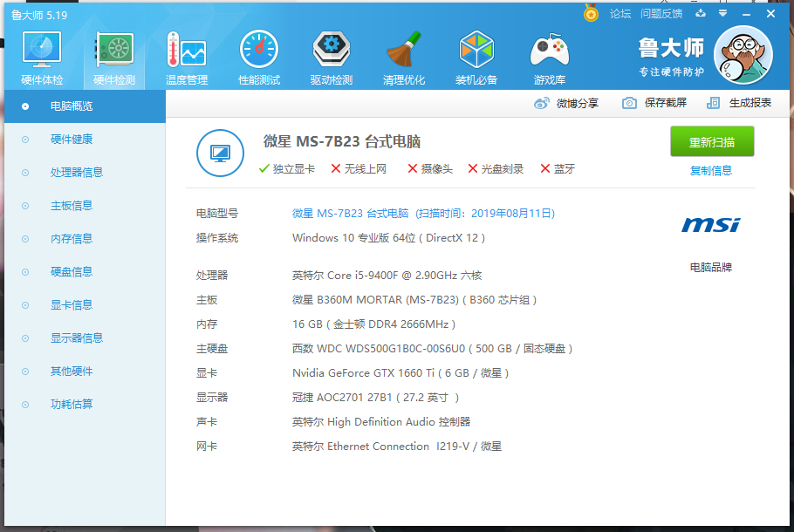Open 清理优化 cleanup broom icon

[x=404, y=58]
